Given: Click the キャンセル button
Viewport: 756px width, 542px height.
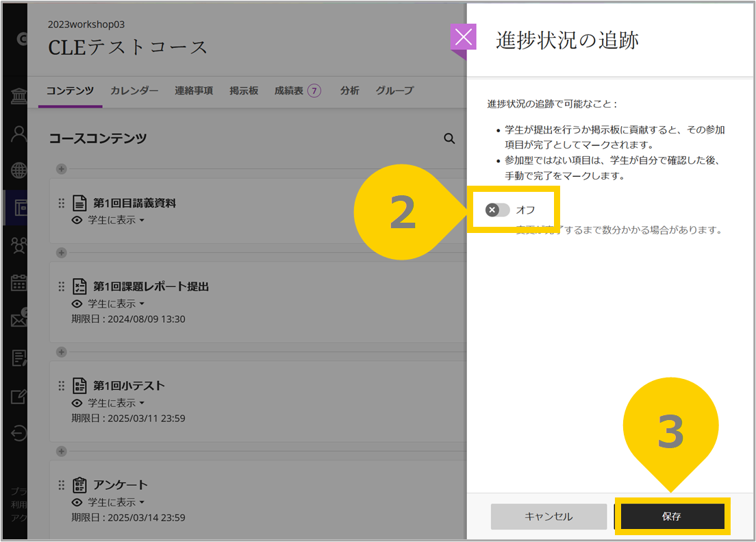Looking at the screenshot, I should click(549, 517).
